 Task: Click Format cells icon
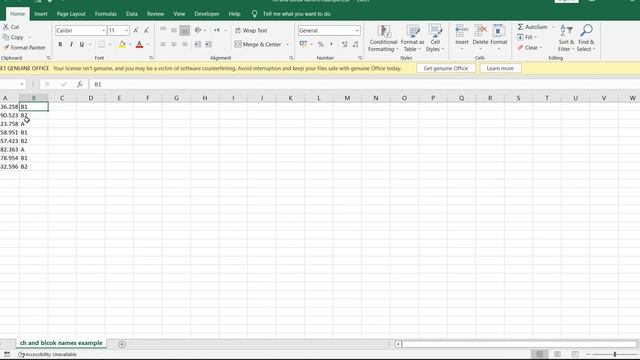tap(498, 31)
